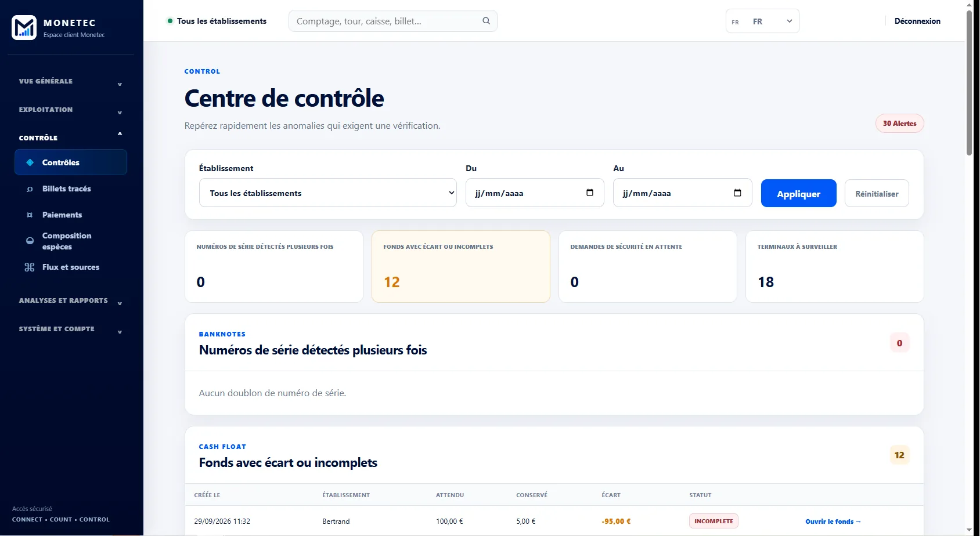Open the Bertrand fund via Ouvrir le fonds
980x536 pixels.
(833, 521)
